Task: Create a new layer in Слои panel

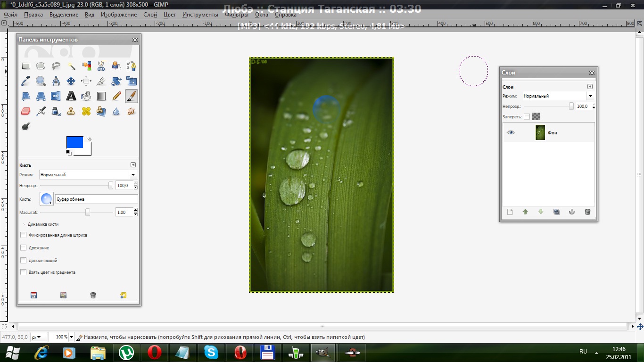Action: point(510,212)
